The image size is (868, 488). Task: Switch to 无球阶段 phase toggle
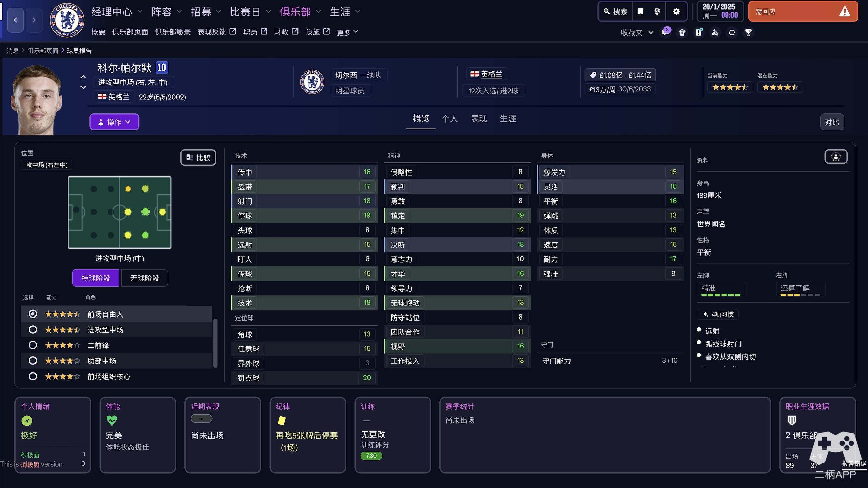click(144, 278)
